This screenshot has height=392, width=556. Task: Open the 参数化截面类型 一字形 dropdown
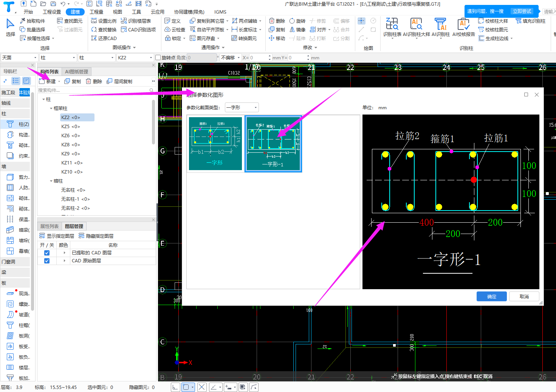point(242,107)
